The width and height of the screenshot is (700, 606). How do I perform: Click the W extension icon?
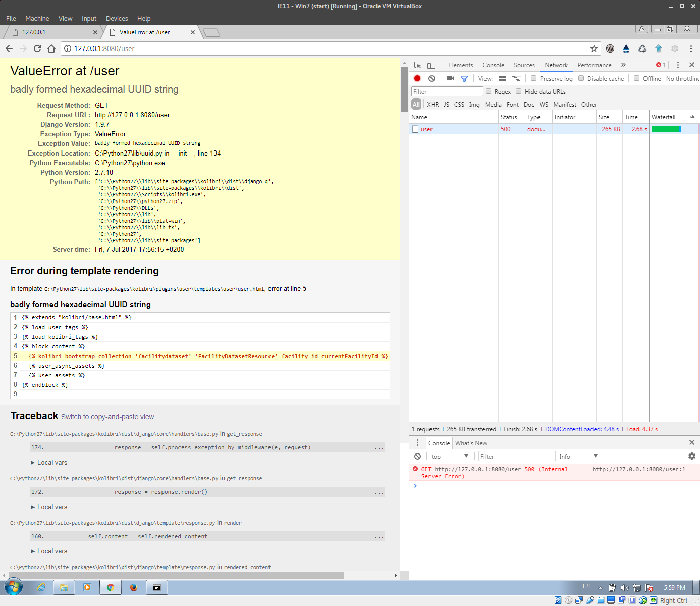(x=610, y=48)
